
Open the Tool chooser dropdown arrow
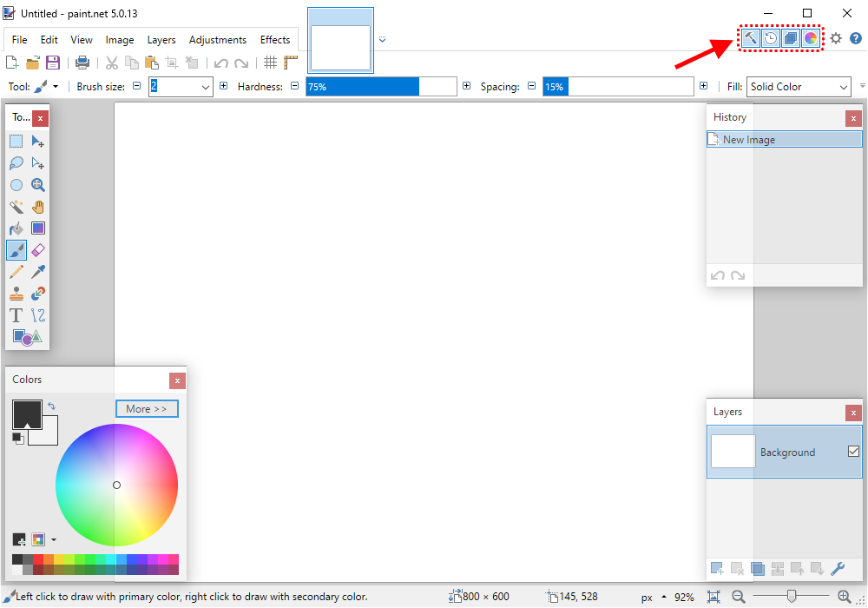pyautogui.click(x=56, y=86)
